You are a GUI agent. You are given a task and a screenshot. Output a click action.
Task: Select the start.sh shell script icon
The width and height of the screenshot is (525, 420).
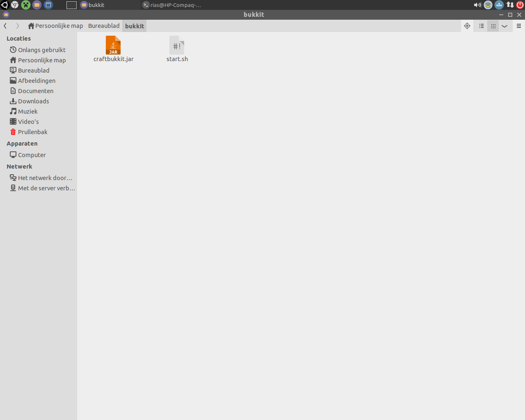tap(177, 45)
